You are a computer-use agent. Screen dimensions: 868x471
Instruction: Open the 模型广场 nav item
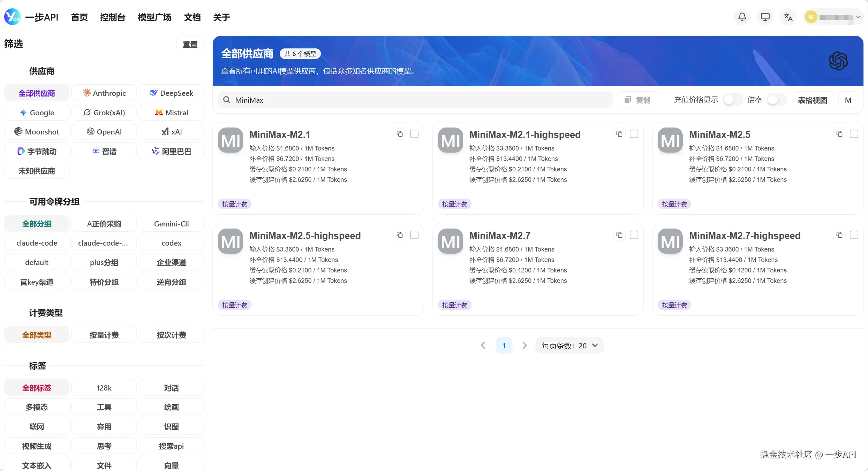tap(154, 17)
